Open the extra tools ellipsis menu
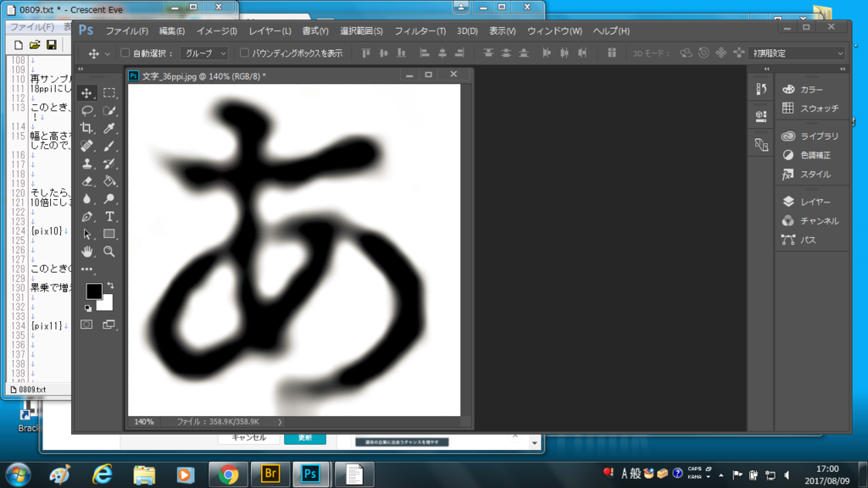This screenshot has width=868, height=488. point(87,269)
